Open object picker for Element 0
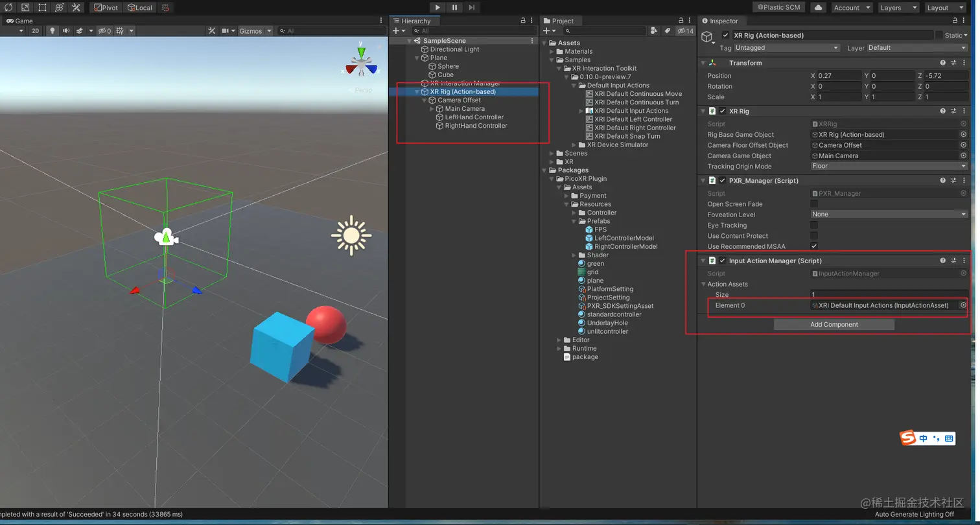The height and width of the screenshot is (525, 980). tap(963, 305)
